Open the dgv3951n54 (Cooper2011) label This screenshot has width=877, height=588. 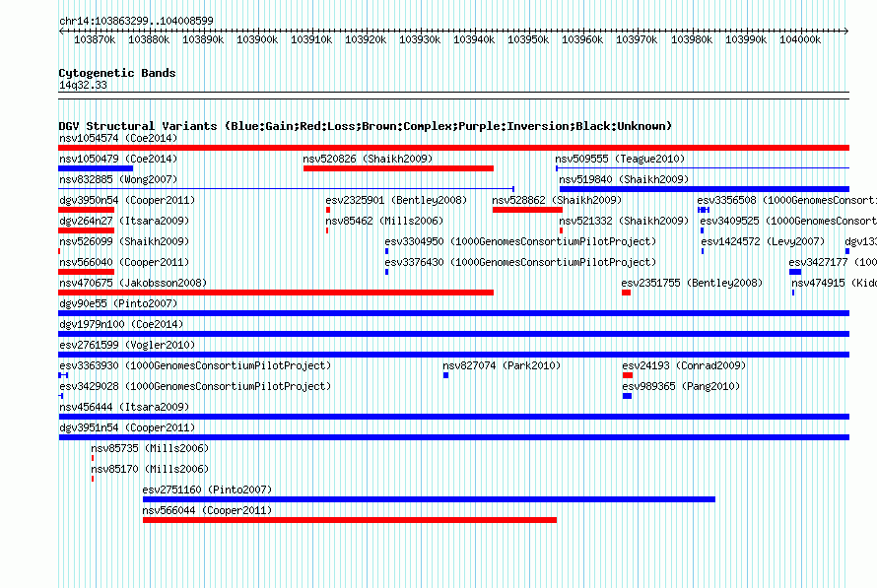[127, 427]
